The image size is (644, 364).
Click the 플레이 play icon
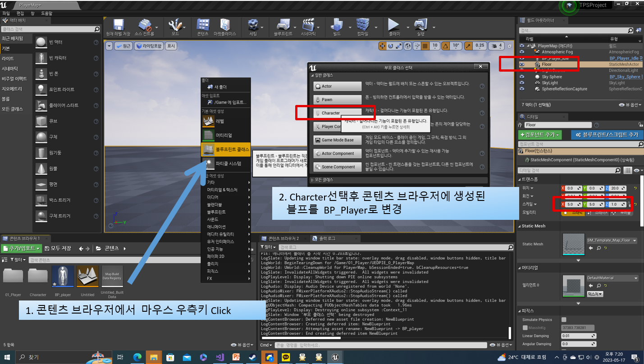[x=394, y=25]
